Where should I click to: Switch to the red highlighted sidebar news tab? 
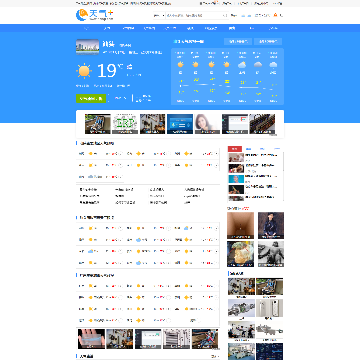235,149
